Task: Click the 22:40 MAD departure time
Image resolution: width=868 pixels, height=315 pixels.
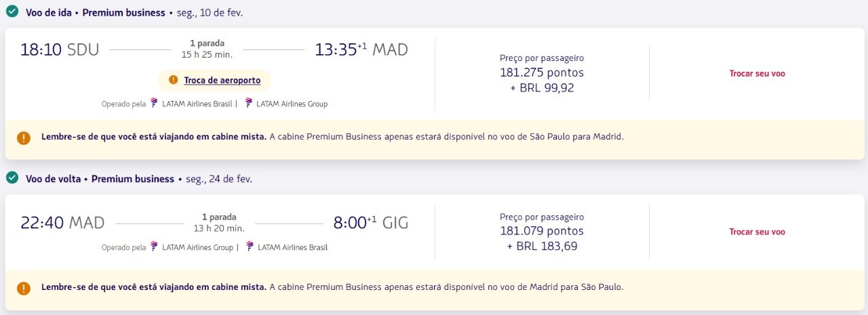Action: tap(62, 223)
